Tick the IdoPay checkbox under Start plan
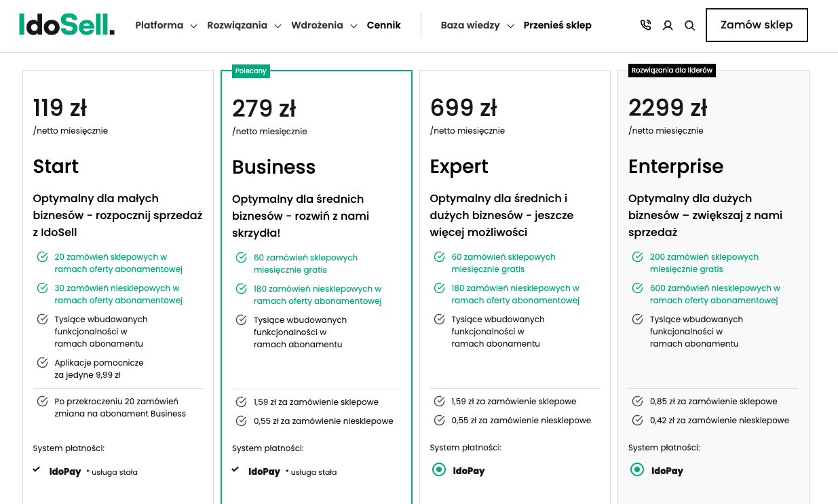 tap(36, 468)
